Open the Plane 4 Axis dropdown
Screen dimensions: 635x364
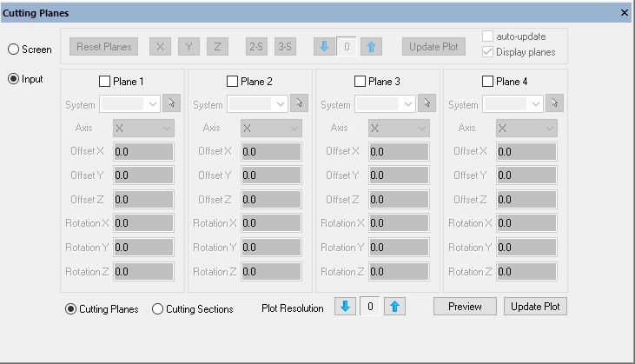pos(526,128)
